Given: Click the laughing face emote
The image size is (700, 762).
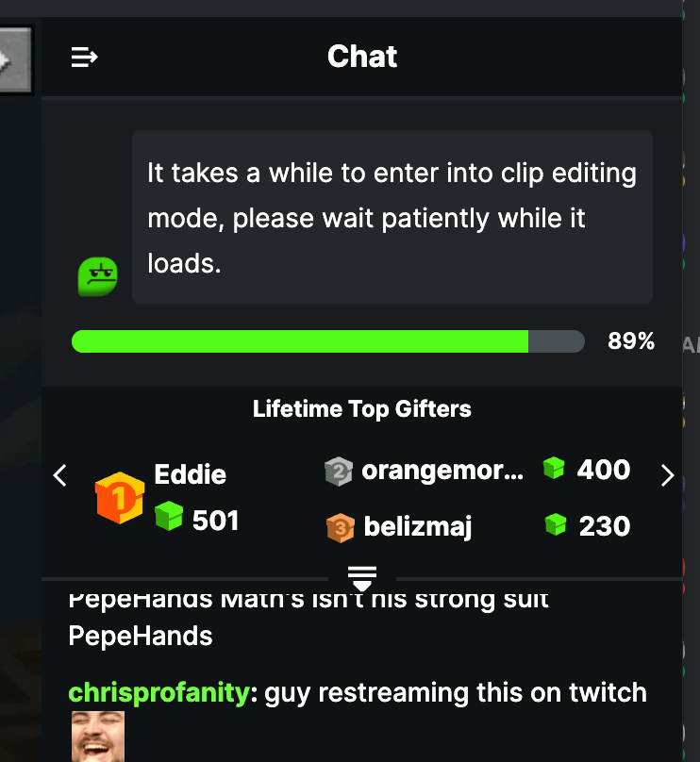Looking at the screenshot, I should pos(98,737).
